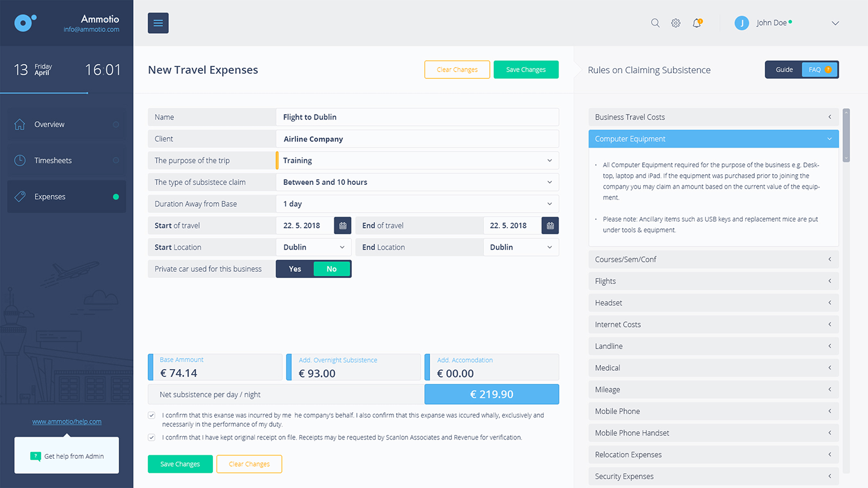868x488 pixels.
Task: Click John Doe's avatar icon
Action: click(x=742, y=23)
